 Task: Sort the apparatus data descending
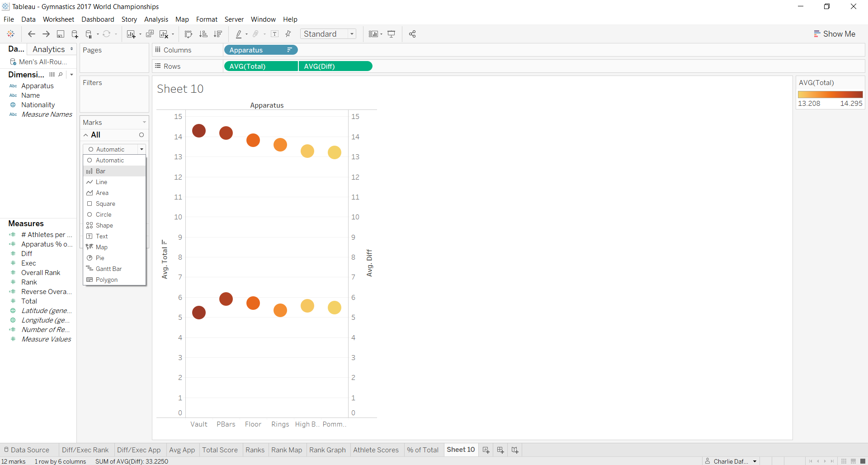[218, 34]
